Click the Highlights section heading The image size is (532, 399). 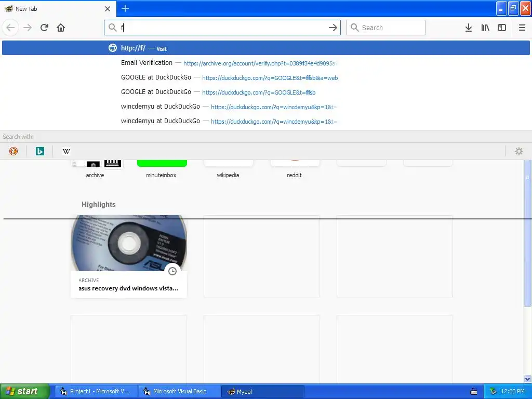98,204
